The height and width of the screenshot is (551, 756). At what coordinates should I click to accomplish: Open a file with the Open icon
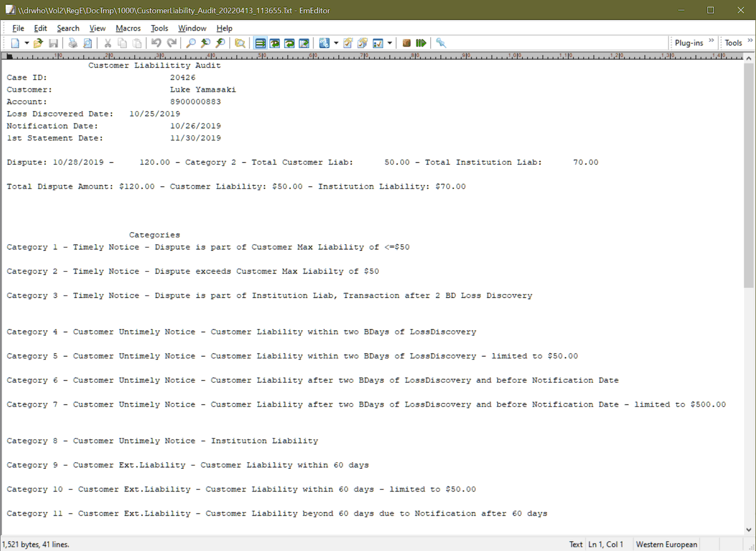click(38, 43)
